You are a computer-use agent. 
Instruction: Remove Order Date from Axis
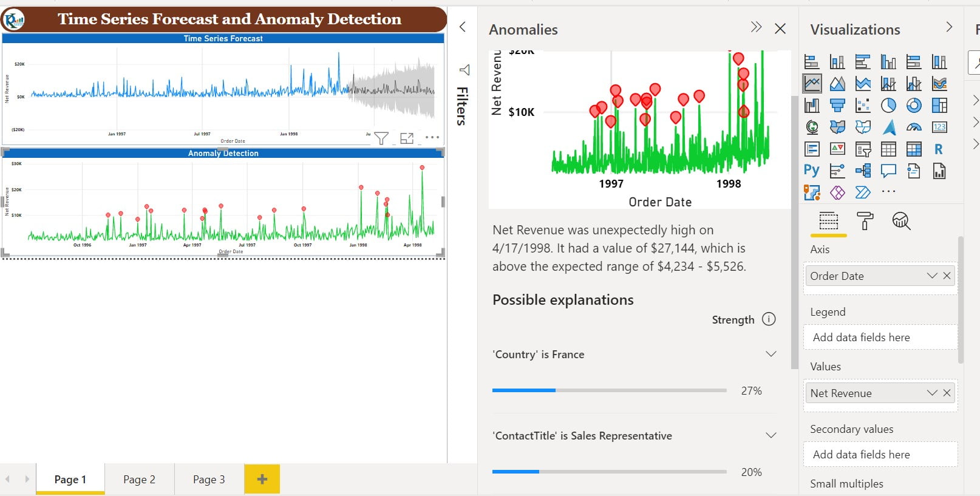(947, 276)
